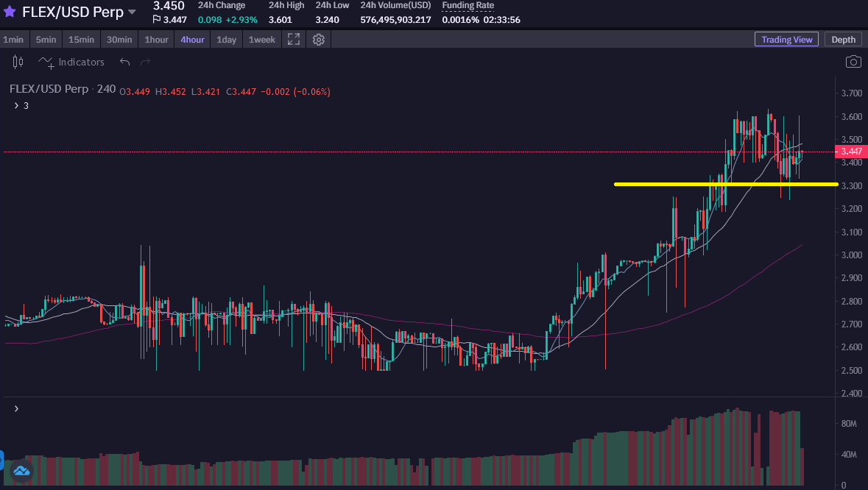Click the 80M volume axis label
Screen dimensions: 868x490
pyautogui.click(x=849, y=424)
